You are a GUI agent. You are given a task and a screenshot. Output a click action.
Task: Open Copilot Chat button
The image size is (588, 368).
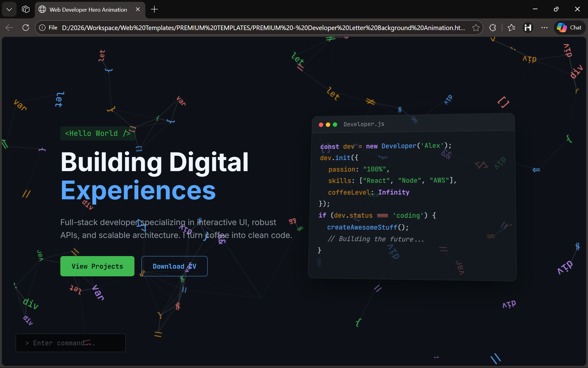click(x=569, y=28)
